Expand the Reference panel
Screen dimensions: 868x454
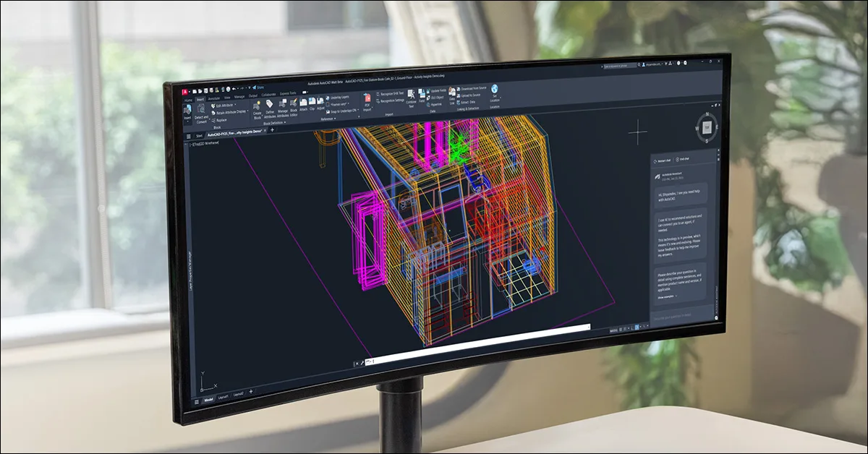click(x=328, y=119)
